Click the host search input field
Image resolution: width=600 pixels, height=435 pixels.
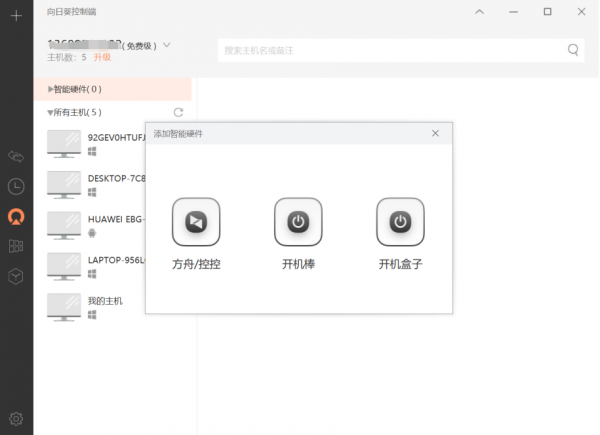click(390, 49)
